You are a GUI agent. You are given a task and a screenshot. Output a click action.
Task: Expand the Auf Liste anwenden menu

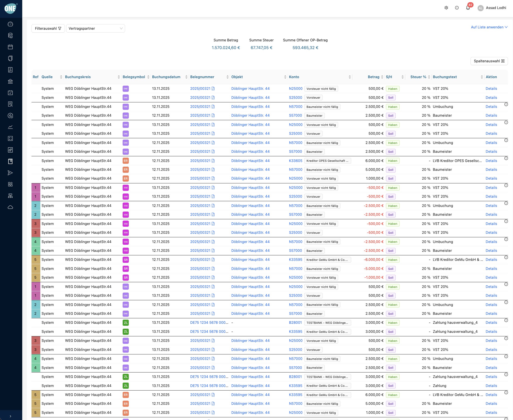489,27
